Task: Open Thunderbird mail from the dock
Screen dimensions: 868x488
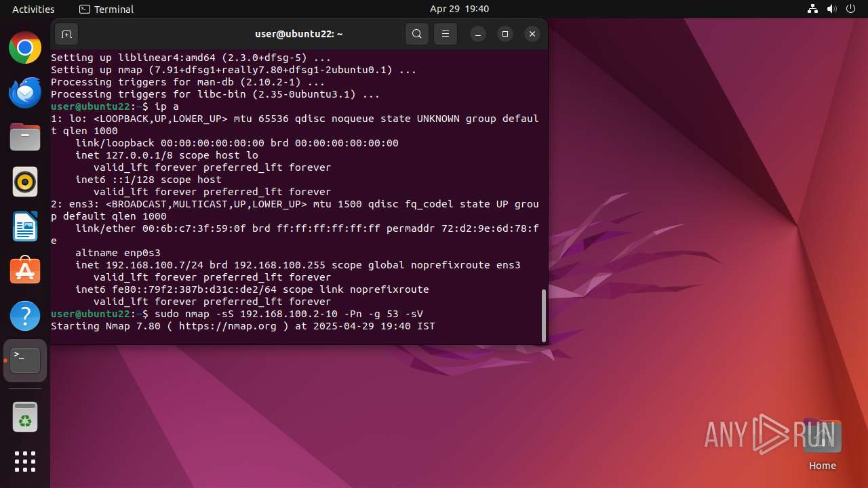Action: click(x=25, y=93)
